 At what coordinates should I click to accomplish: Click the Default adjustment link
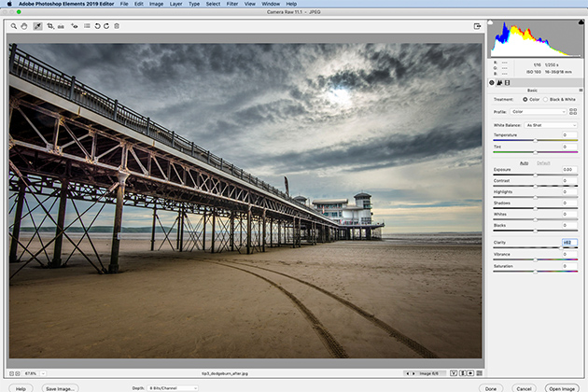tap(543, 163)
